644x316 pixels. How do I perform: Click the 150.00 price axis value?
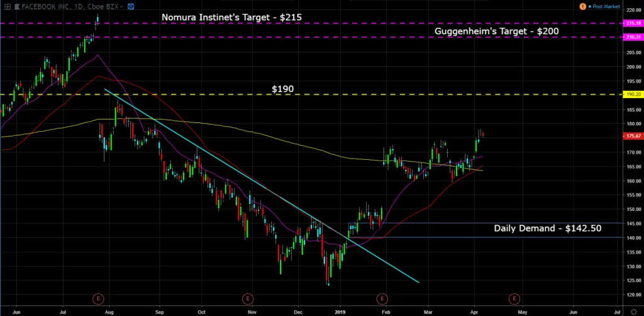[x=633, y=209]
